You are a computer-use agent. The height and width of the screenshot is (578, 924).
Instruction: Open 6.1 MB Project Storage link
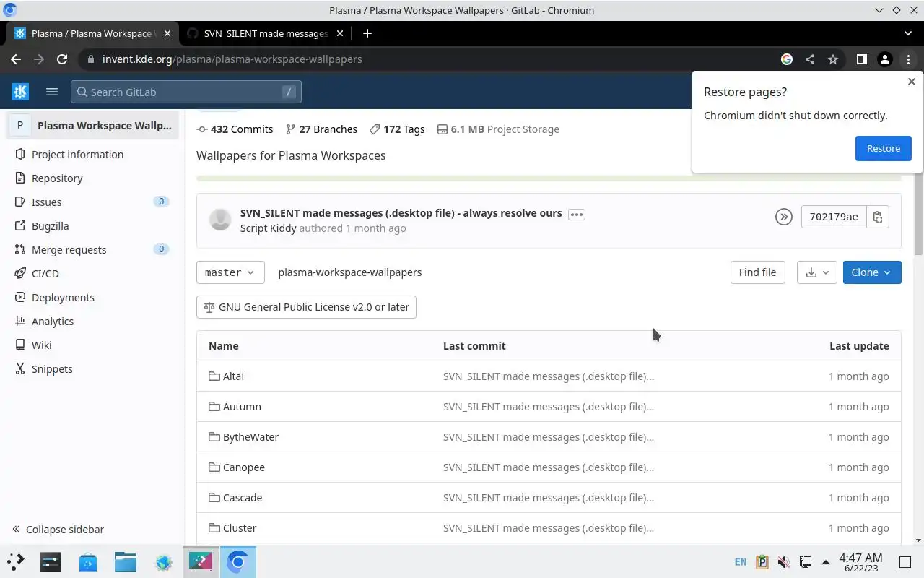[498, 129]
